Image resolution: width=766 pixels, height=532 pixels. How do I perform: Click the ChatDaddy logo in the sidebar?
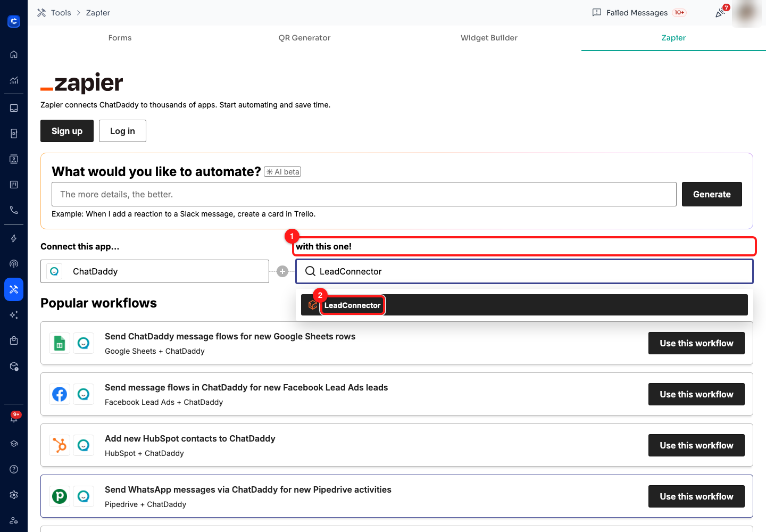(14, 21)
